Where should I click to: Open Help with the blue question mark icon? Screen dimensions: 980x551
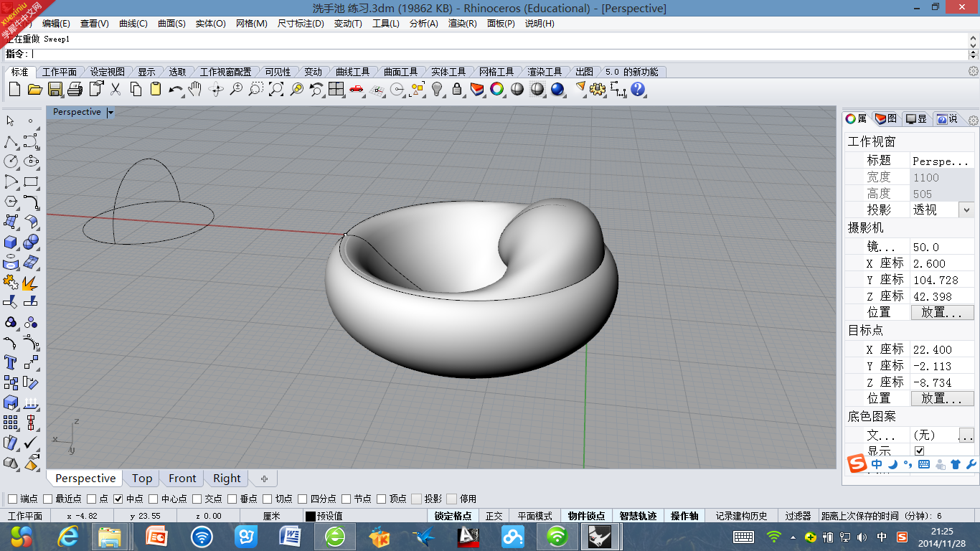pos(638,89)
